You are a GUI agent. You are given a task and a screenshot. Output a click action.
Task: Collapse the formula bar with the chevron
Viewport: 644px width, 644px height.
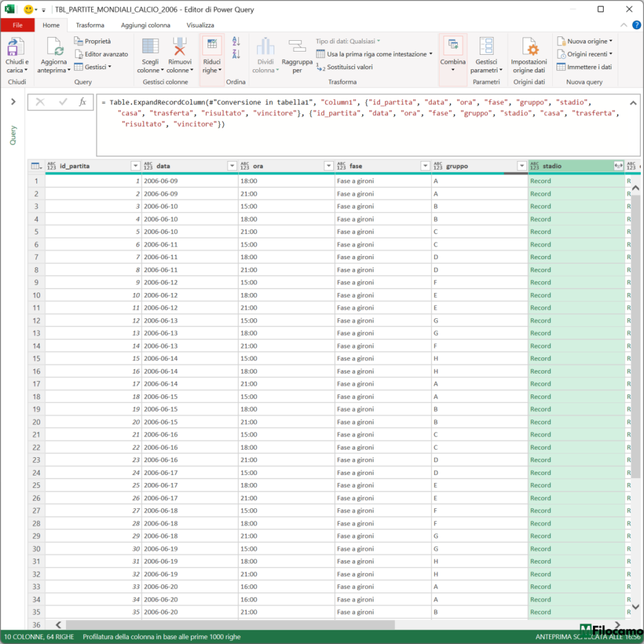(633, 103)
